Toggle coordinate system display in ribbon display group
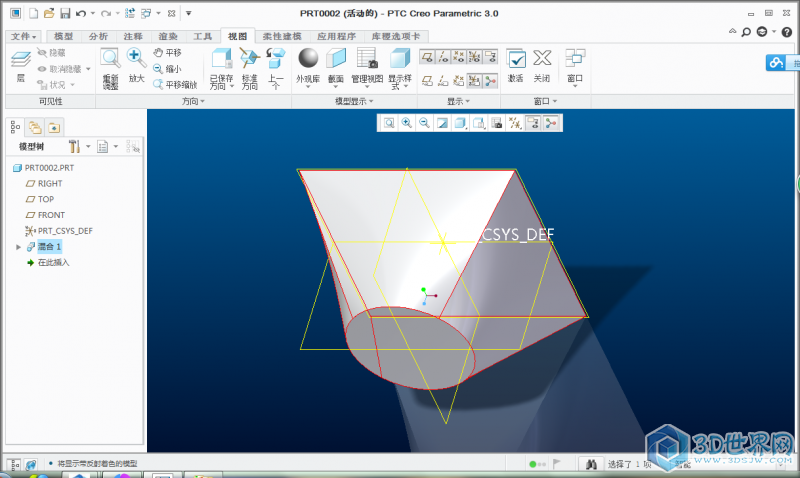Screen dimensions: 800x478 coord(474,57)
